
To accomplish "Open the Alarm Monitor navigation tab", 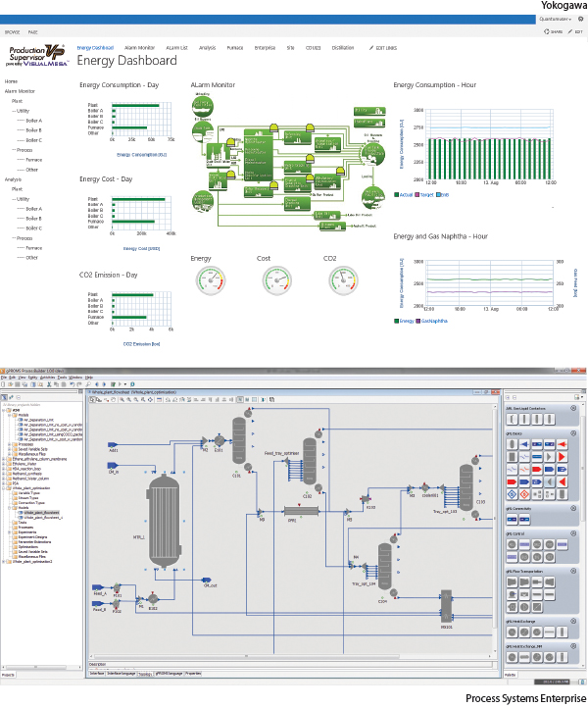I will click(139, 48).
